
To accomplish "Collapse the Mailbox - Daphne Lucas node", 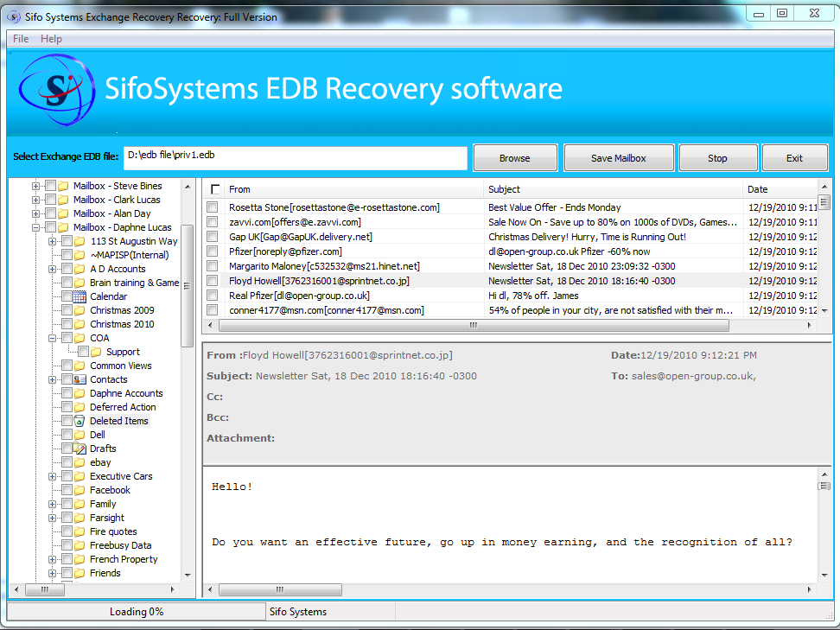I will click(35, 226).
